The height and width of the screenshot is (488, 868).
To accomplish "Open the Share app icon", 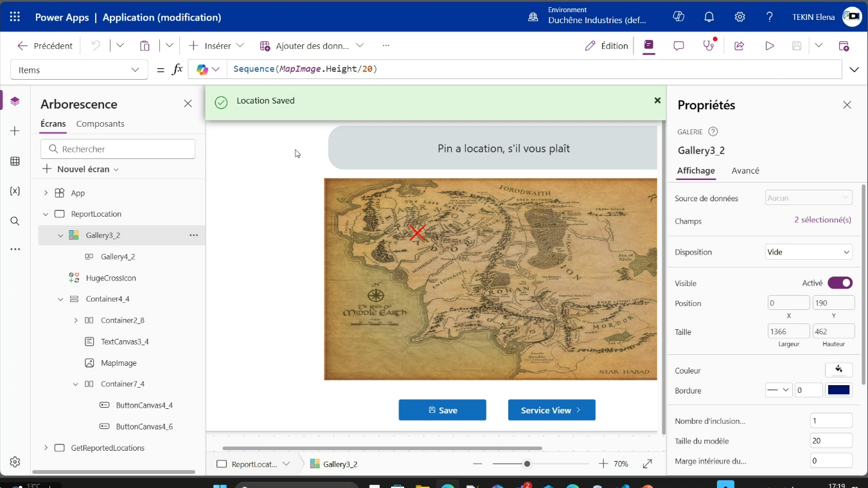I will 739,46.
